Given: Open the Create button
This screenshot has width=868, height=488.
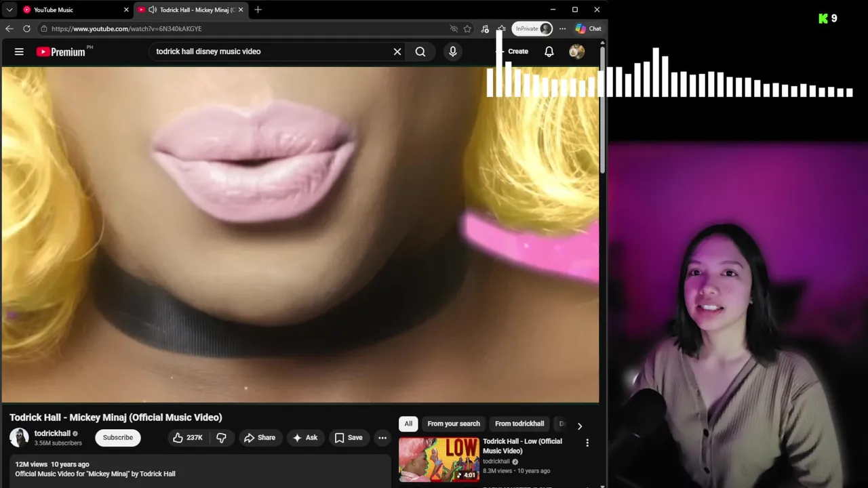Looking at the screenshot, I should coord(512,52).
